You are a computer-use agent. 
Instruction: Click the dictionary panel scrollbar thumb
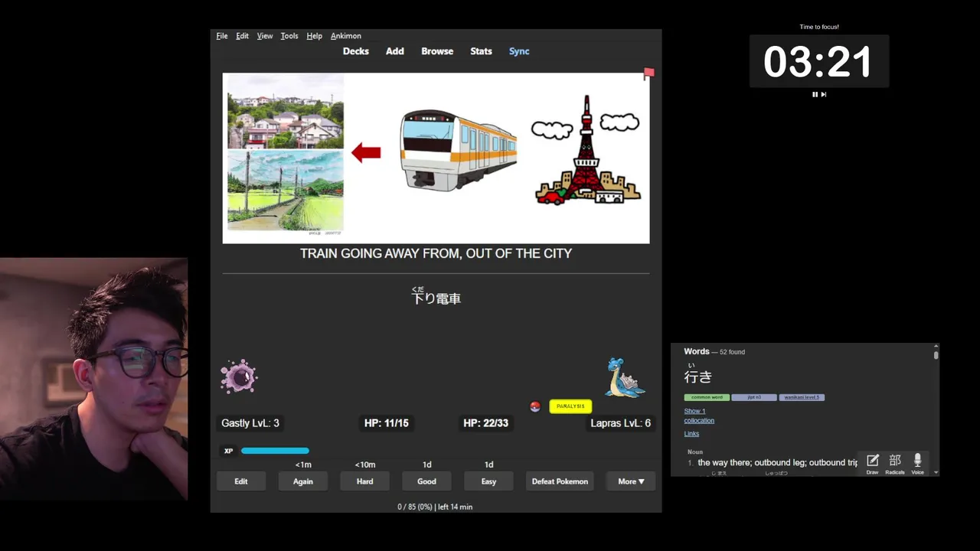936,354
